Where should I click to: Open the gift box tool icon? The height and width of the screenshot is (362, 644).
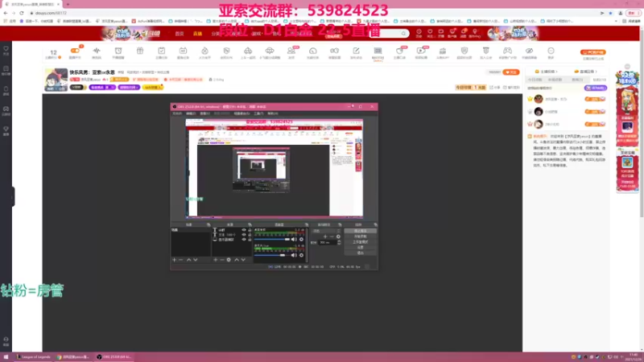140,51
